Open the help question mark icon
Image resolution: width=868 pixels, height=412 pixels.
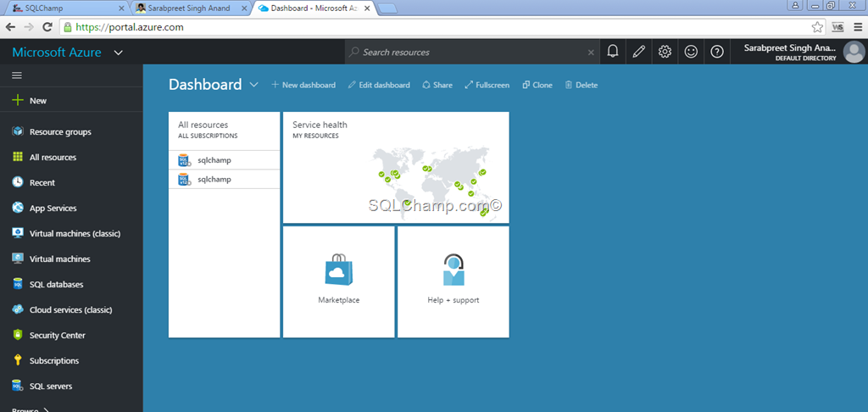(x=717, y=52)
